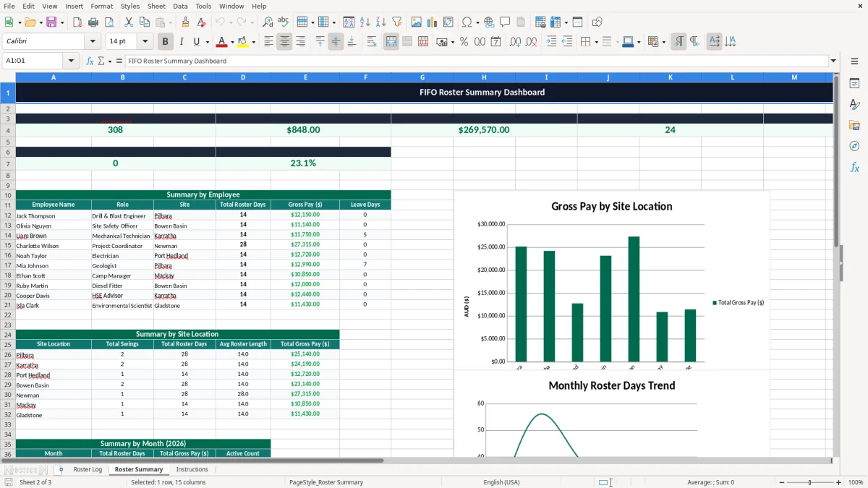This screenshot has width=868, height=488.
Task: Click zoom in plus button
Action: (839, 482)
